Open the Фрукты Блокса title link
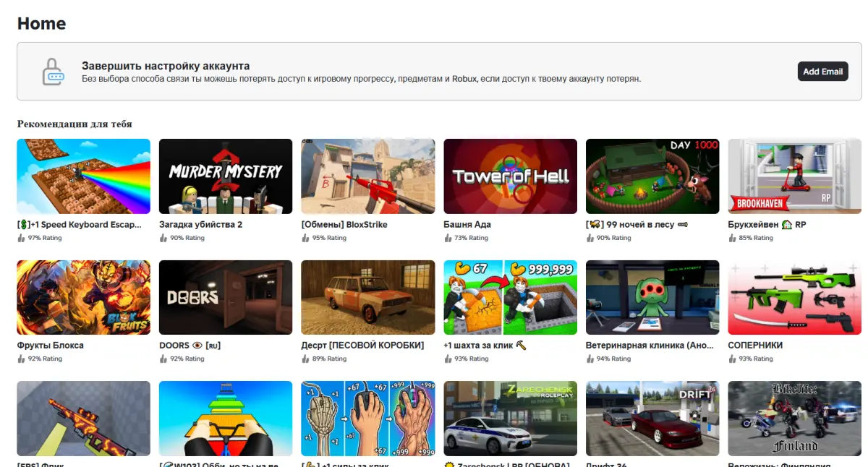This screenshot has width=868, height=467. [x=51, y=346]
